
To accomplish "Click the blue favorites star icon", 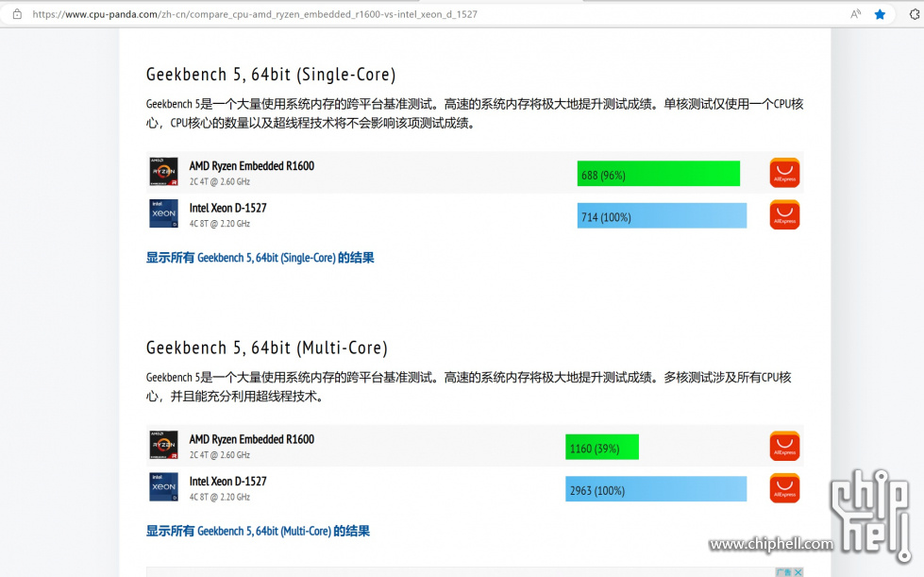I will 880,14.
